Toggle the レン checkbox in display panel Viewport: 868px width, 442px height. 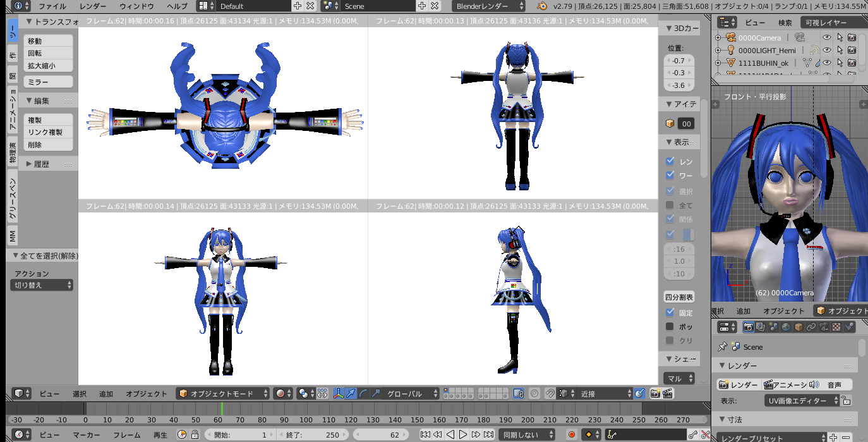[x=670, y=161]
